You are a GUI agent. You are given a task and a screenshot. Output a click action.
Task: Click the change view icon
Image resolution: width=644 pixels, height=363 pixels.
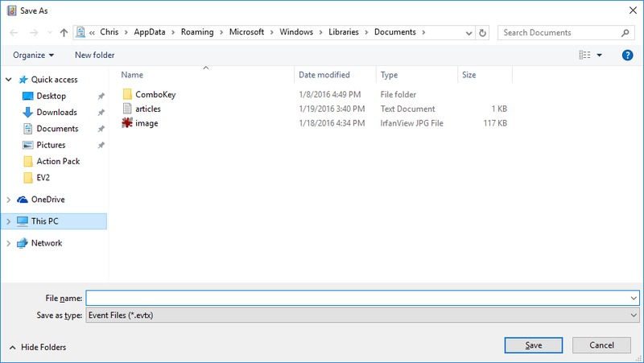click(585, 55)
